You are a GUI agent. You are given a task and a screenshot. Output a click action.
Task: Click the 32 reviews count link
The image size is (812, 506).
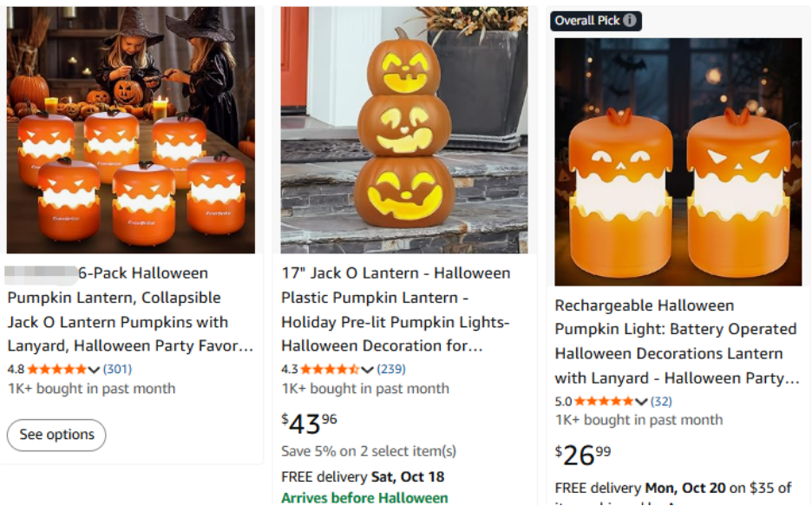(661, 402)
